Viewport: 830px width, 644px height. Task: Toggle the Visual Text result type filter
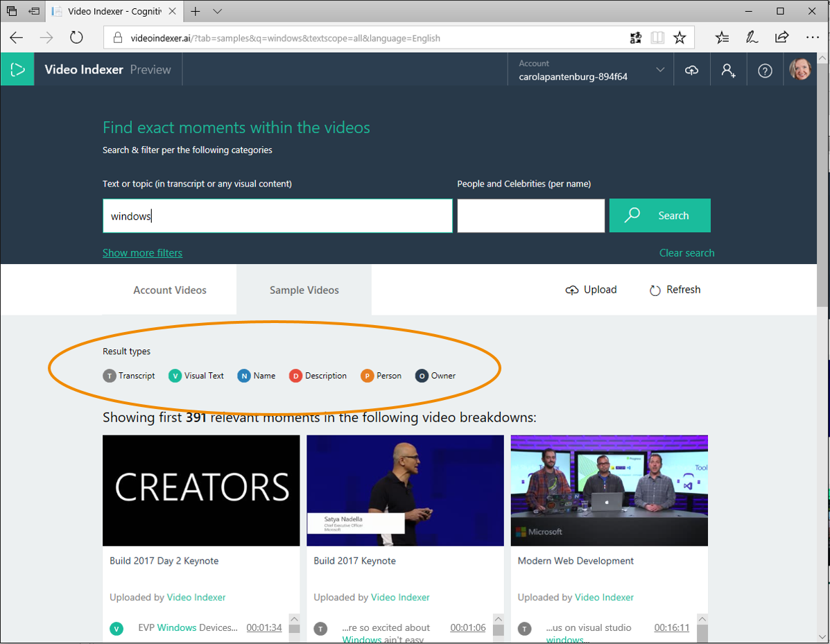[x=196, y=376]
